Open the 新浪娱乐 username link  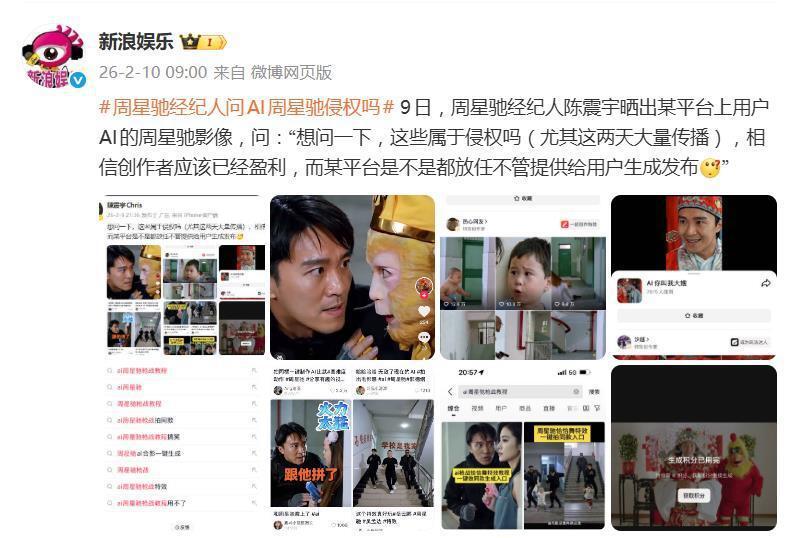pyautogui.click(x=136, y=42)
